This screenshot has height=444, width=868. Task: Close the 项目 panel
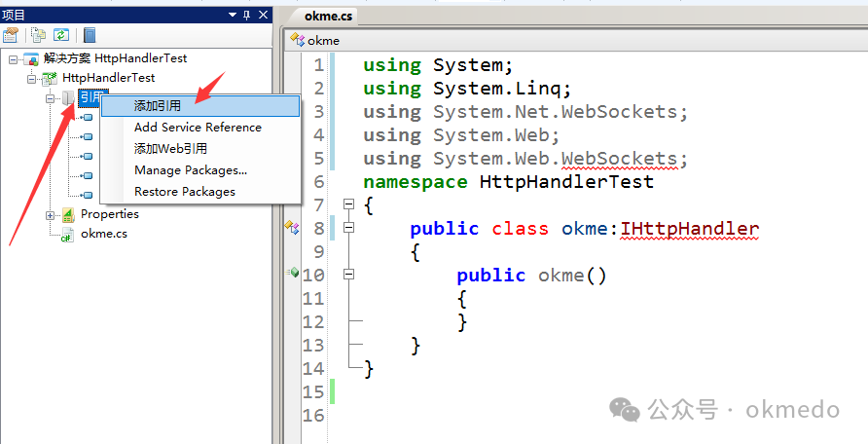tap(263, 15)
